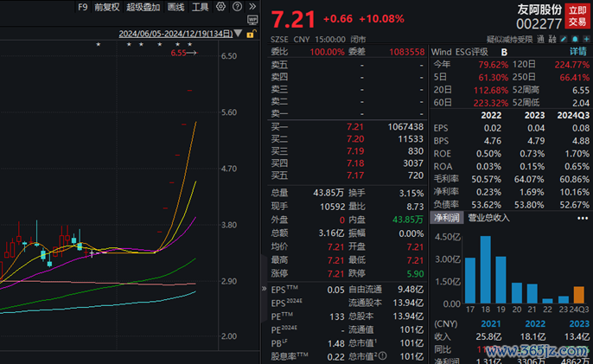Click the 52周高 value 6.55
The image size is (593, 364).
[581, 90]
